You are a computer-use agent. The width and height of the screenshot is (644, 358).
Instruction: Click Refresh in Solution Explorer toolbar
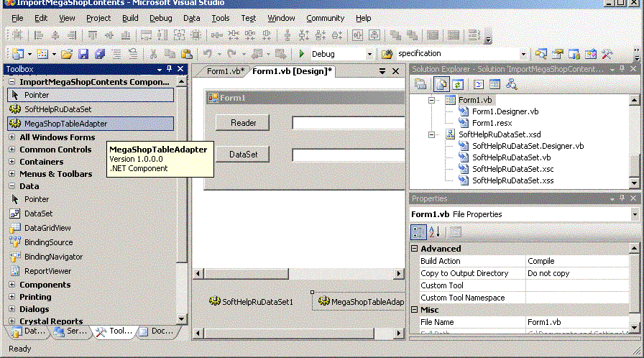coord(458,85)
